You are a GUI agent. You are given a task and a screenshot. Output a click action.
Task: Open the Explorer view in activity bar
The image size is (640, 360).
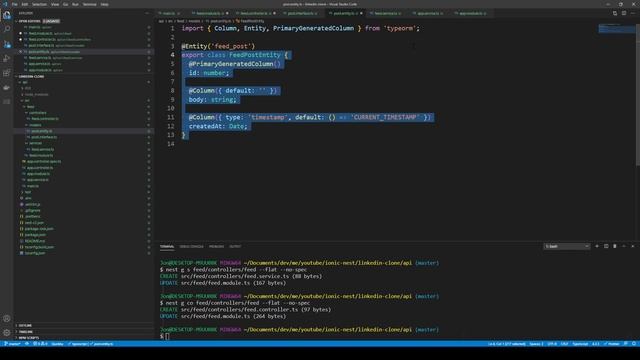click(x=7, y=16)
